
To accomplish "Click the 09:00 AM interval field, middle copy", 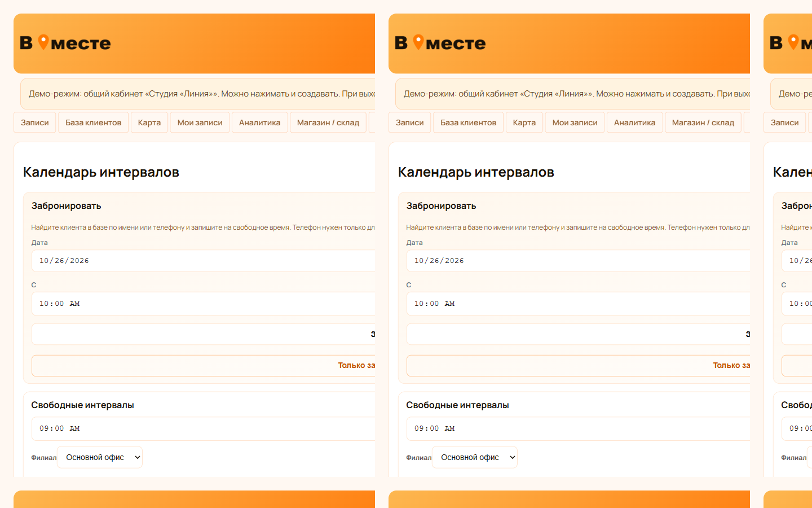I will point(578,428).
